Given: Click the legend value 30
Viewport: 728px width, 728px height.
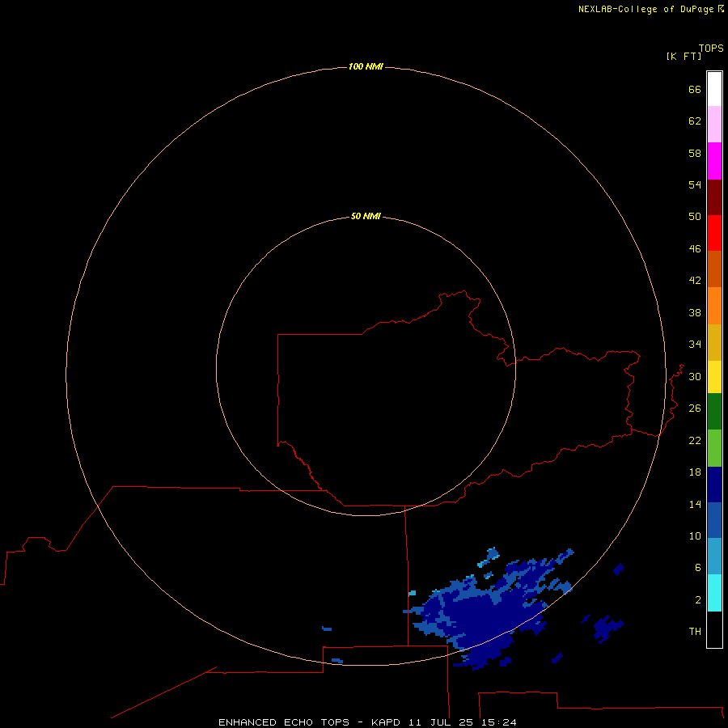Looking at the screenshot, I should [x=695, y=376].
